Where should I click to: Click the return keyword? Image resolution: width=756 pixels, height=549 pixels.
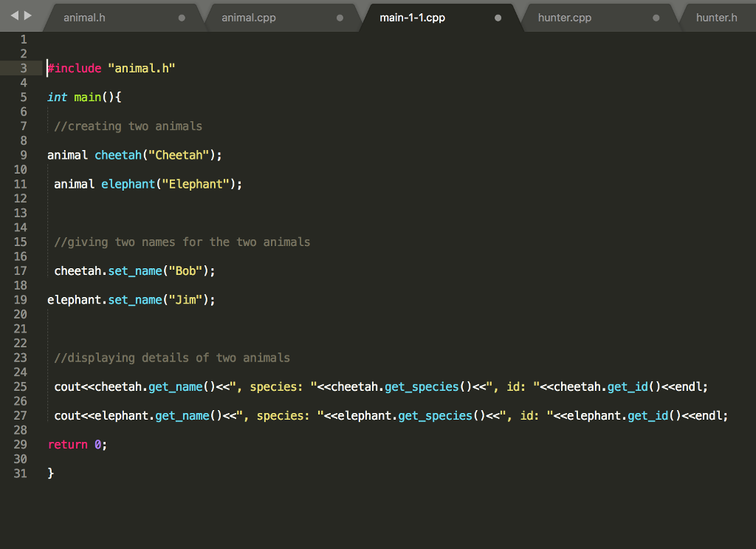point(68,445)
